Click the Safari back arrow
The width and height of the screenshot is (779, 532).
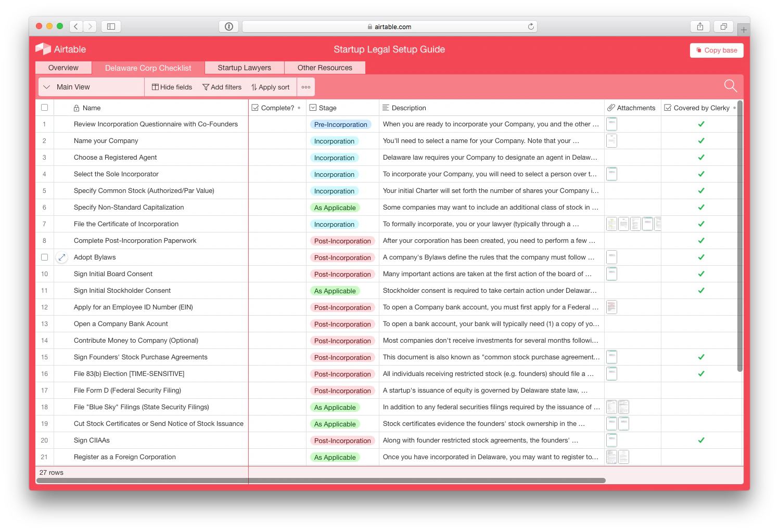[76, 26]
